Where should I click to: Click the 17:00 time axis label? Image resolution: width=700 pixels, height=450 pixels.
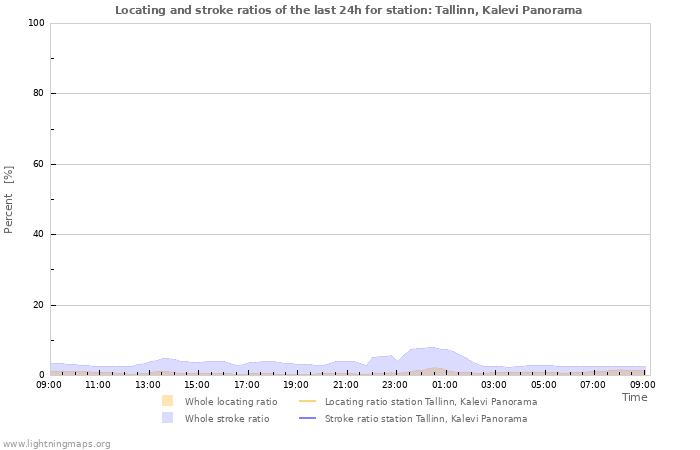[247, 384]
